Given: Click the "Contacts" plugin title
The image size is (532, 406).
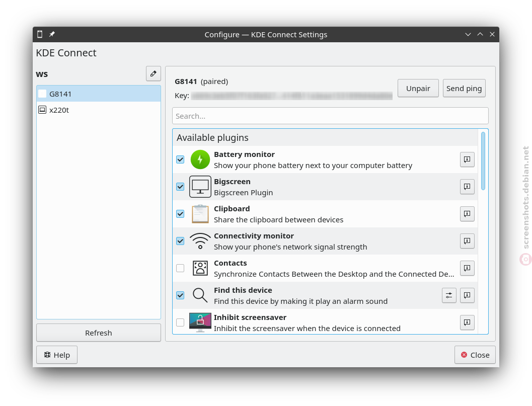Looking at the screenshot, I should [x=231, y=263].
